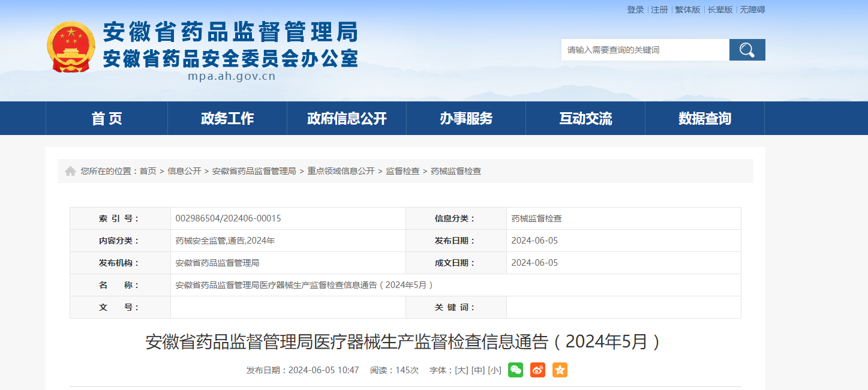Click the magnifier search button
868x390 pixels.
coord(747,50)
